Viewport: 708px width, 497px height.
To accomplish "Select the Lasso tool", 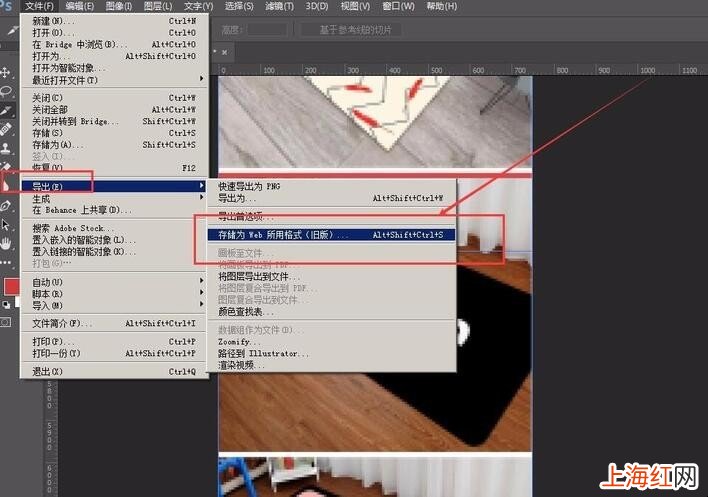I will [x=6, y=92].
